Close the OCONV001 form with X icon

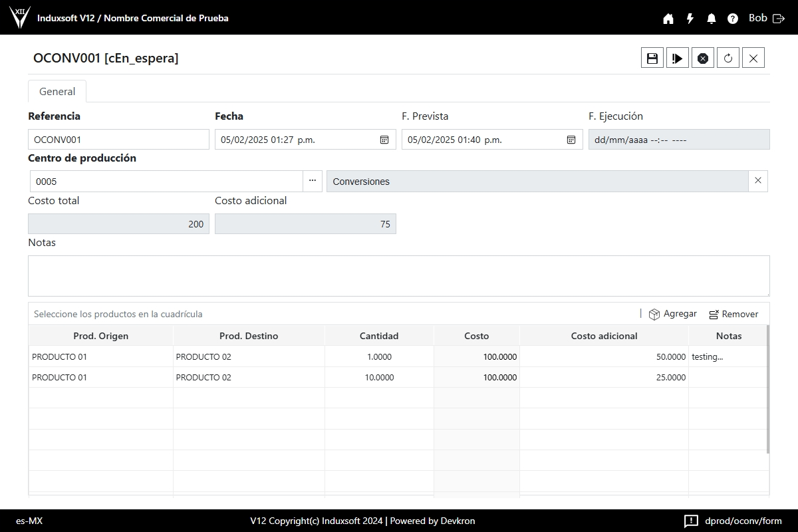753,58
